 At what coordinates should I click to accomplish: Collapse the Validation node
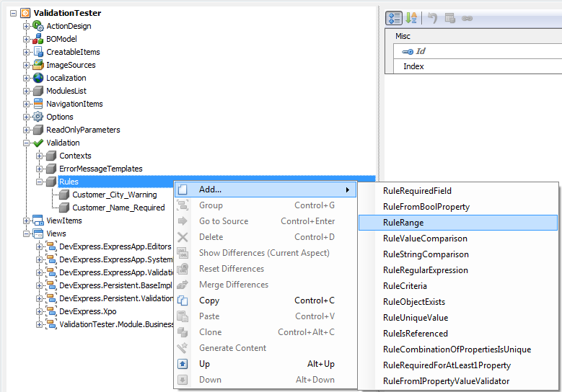tap(26, 143)
